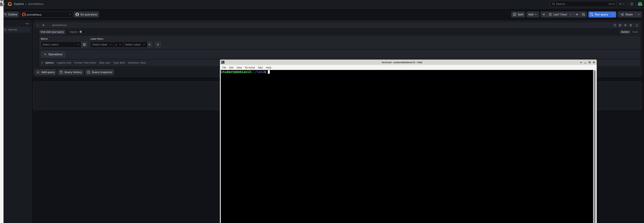Click the terminal vertical scrollbar
The height and width of the screenshot is (223, 644).
coord(595,146)
